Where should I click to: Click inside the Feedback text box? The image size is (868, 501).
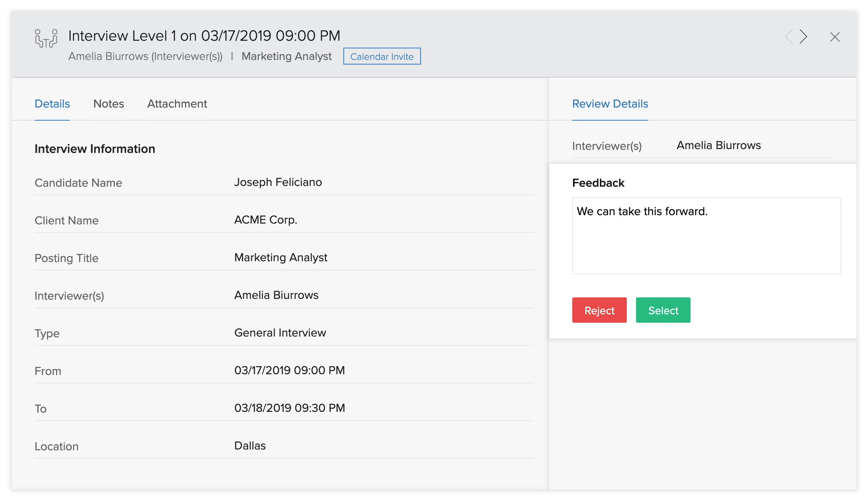(706, 236)
